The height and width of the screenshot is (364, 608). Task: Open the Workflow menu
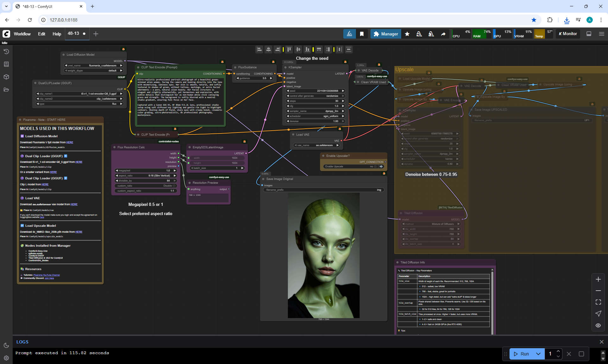coord(22,34)
